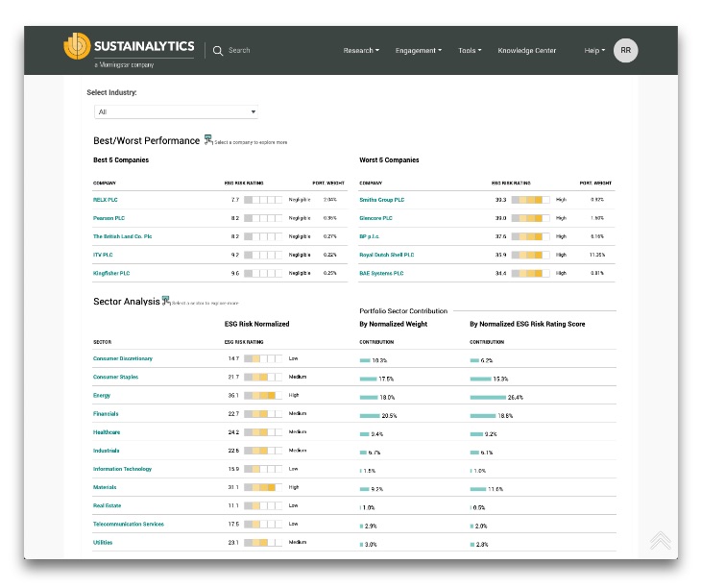
Task: Click the scroll-to-top chevron icon
Action: [661, 540]
